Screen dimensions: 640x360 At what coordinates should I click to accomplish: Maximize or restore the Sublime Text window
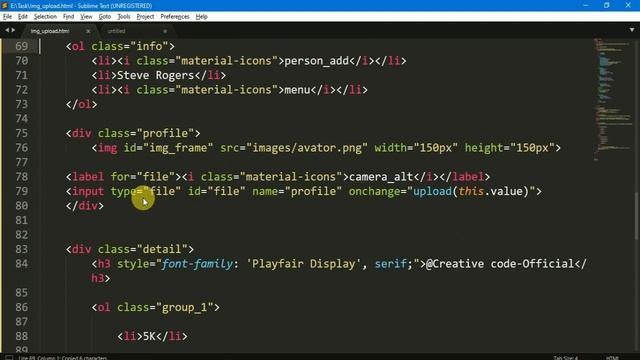click(607, 5)
